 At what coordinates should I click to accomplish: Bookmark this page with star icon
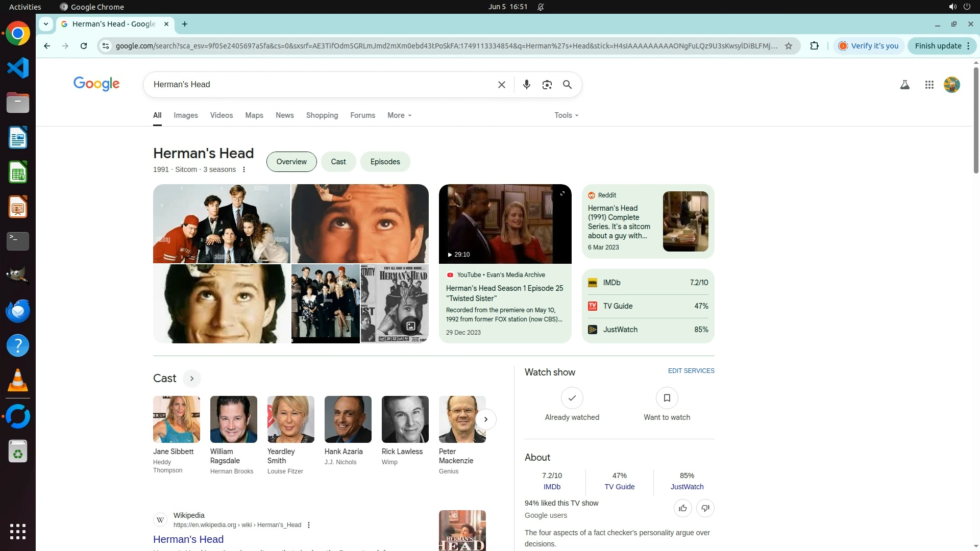788,46
